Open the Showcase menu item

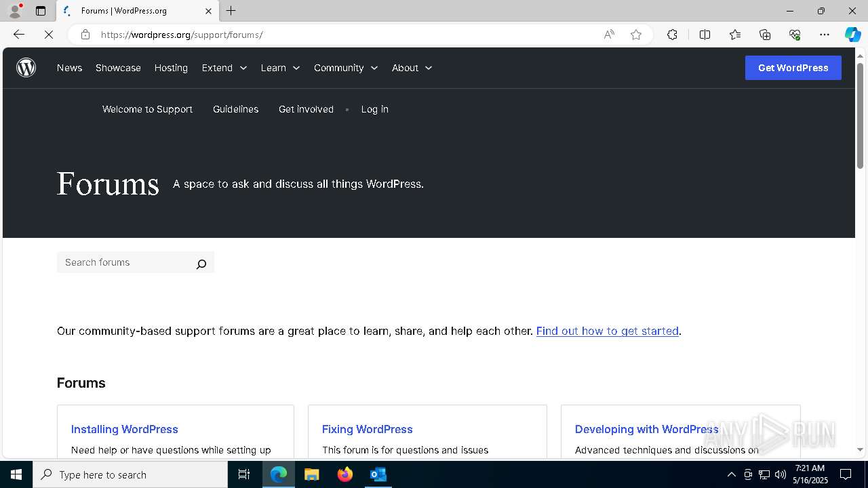pyautogui.click(x=118, y=68)
